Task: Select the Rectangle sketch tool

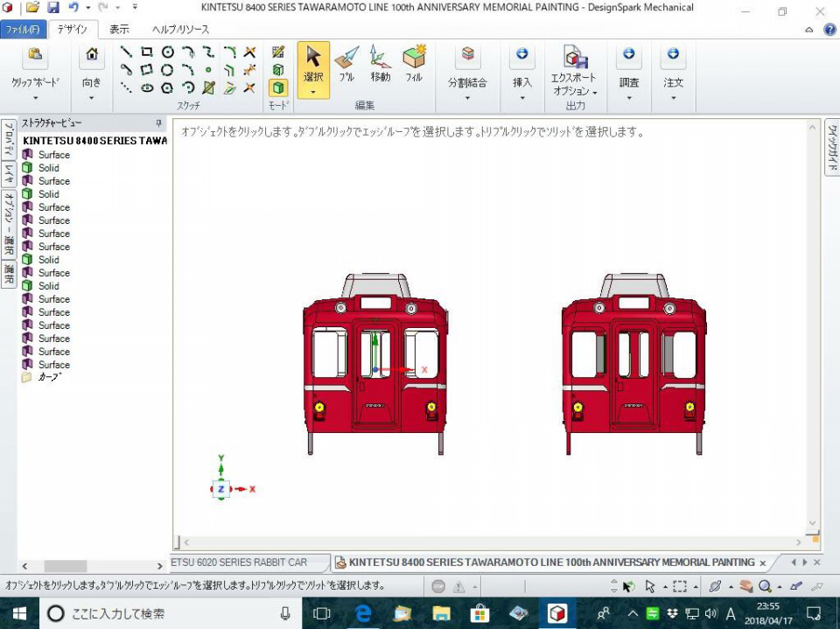Action: 147,52
